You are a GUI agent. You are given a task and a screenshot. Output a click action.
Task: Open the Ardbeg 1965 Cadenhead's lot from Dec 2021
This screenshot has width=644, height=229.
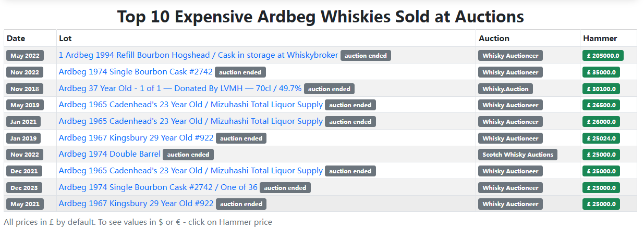[190, 171]
